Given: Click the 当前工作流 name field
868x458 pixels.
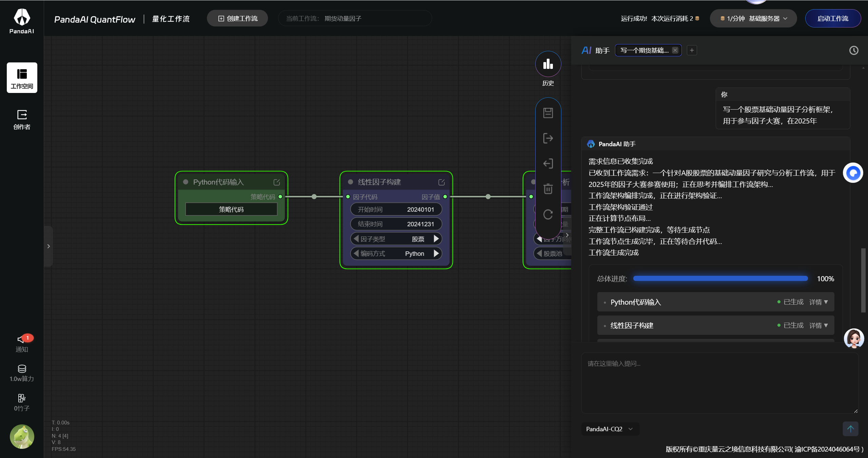Looking at the screenshot, I should 355,19.
